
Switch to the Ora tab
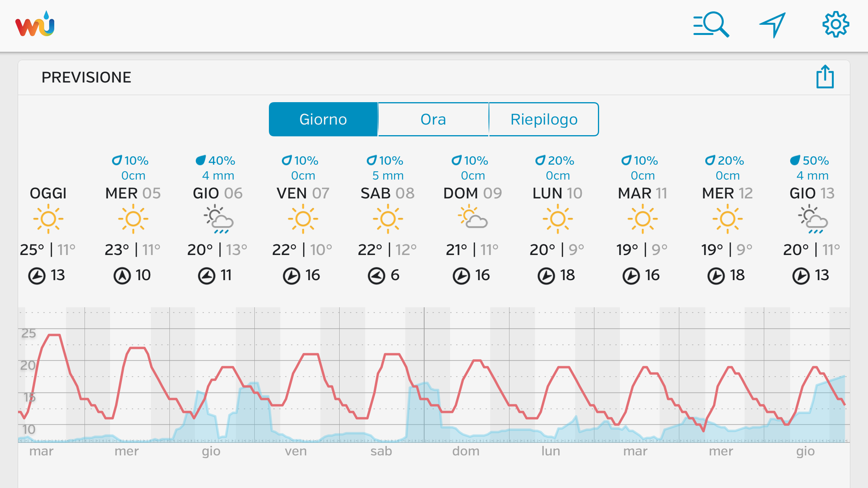[433, 119]
